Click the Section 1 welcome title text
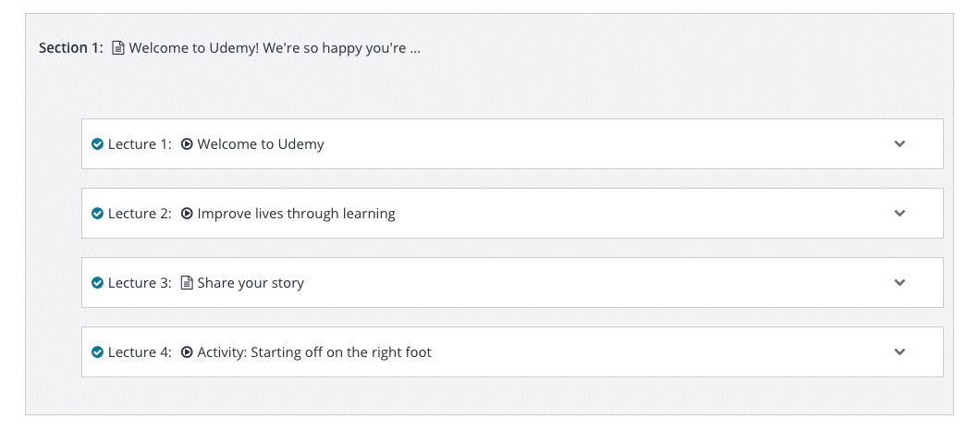 pos(275,48)
